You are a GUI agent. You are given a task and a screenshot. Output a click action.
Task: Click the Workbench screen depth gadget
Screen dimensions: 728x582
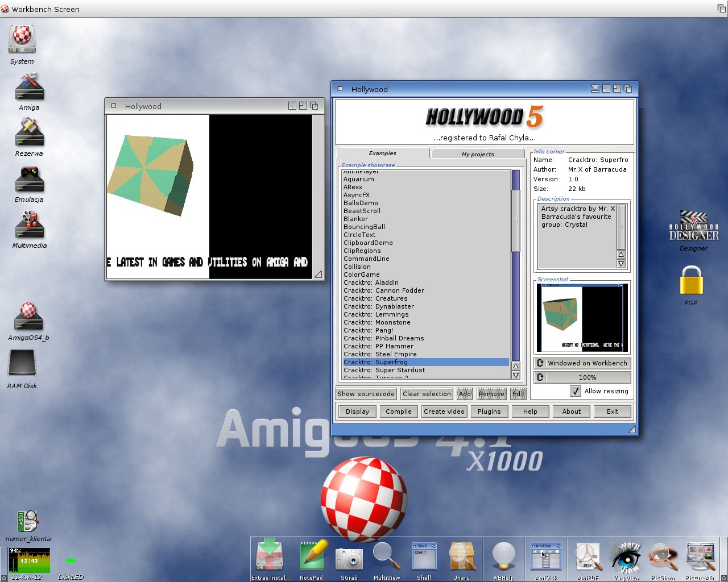721,9
